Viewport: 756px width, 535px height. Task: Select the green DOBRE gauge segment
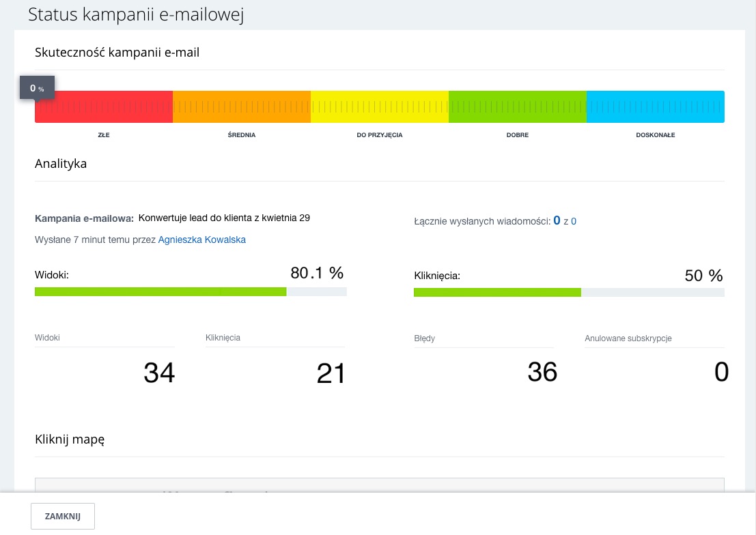(x=518, y=107)
